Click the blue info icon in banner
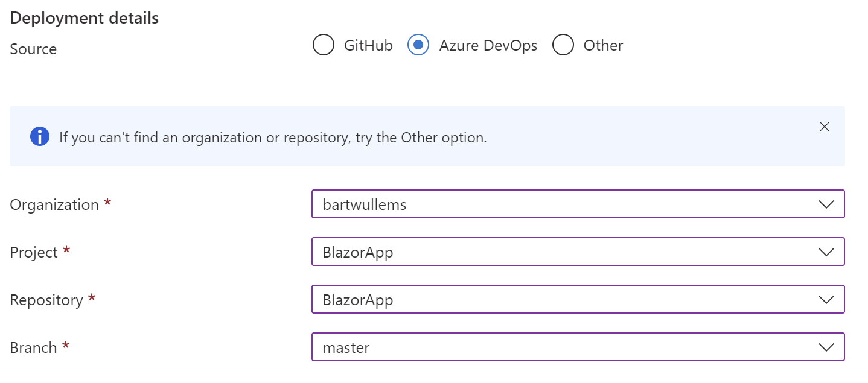 pos(40,137)
